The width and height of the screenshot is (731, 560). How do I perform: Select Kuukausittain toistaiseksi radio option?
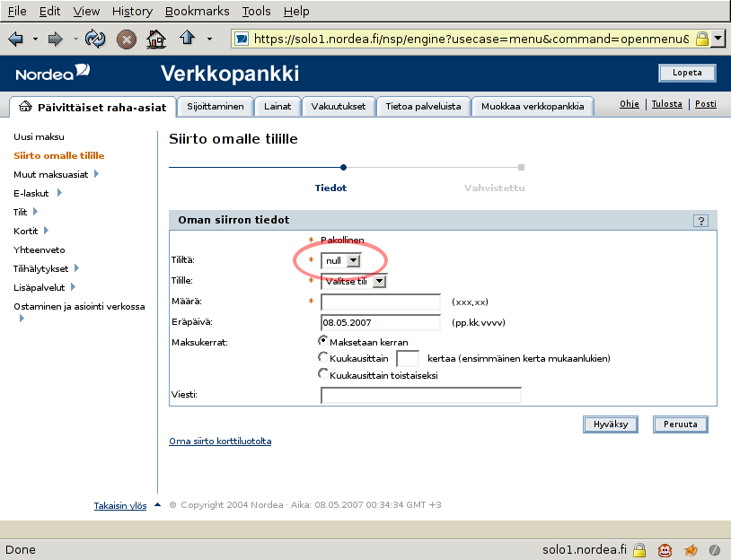324,374
